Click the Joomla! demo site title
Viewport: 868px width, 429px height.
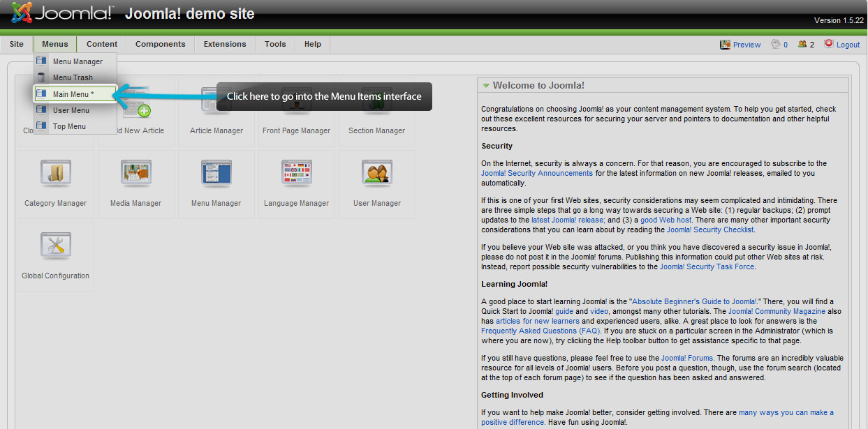(x=190, y=14)
